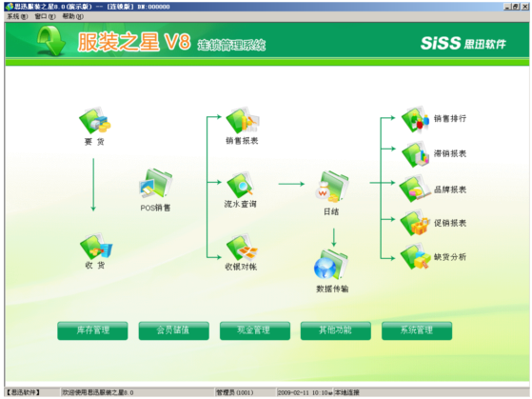Open 缺货分析 out-of-stock analysis icon
Viewport: 532px width, 399px height.
point(415,256)
